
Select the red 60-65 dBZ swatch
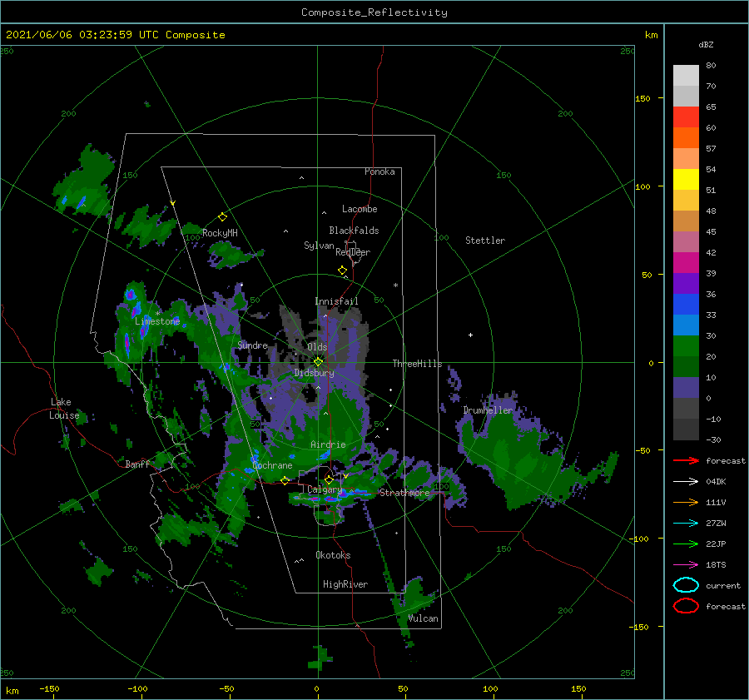(686, 117)
